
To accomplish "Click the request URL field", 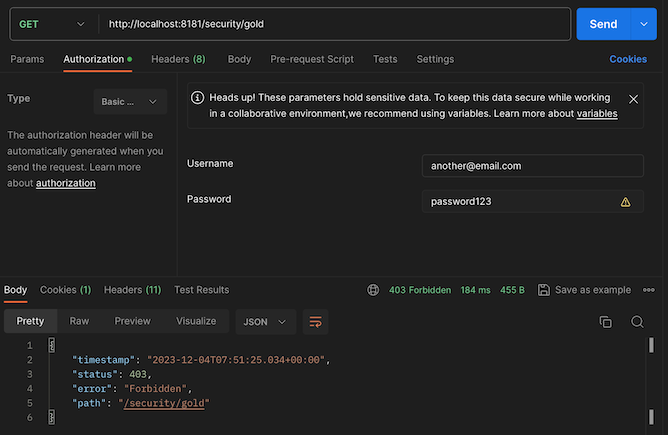I will coord(337,24).
